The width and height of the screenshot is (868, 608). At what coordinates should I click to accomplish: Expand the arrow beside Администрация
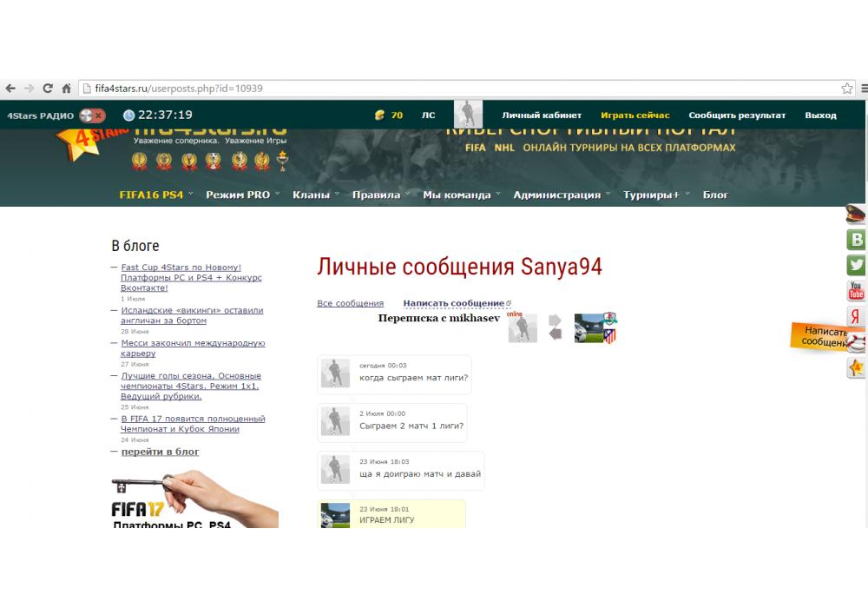pyautogui.click(x=608, y=194)
